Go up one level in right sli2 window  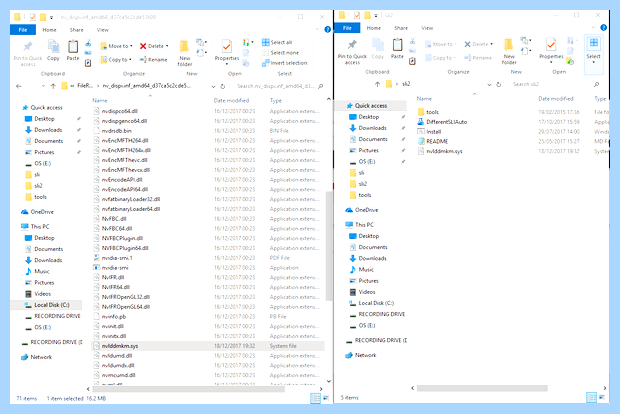377,84
